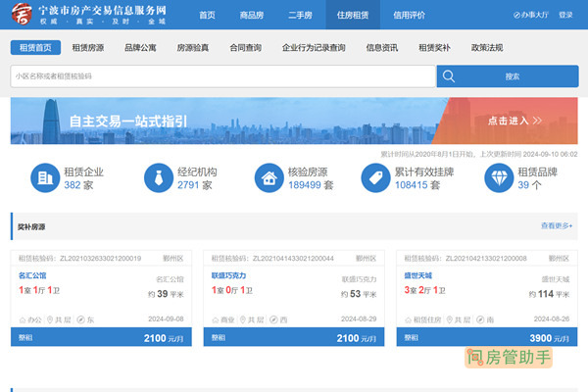
Task: Click the location pin icon on 联盛巧克力 card
Action: pos(243,319)
